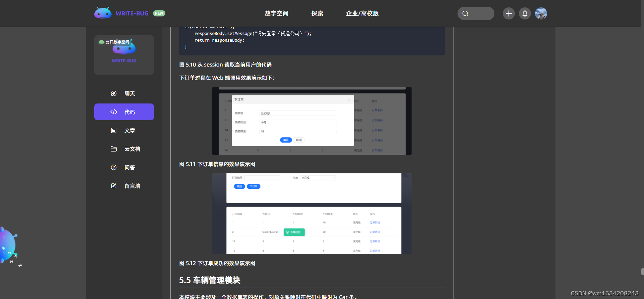This screenshot has height=299, width=644.
Task: Click the page vertical scrollbar thumb
Action: [642, 271]
